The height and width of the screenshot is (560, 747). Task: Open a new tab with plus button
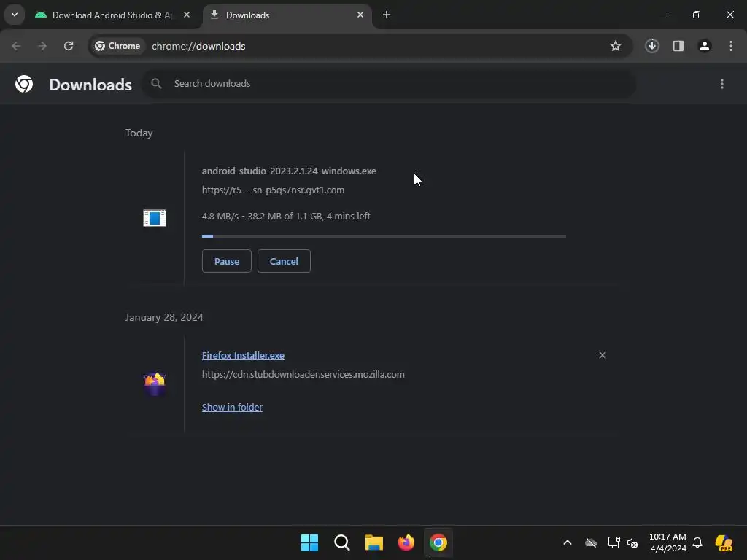(387, 15)
